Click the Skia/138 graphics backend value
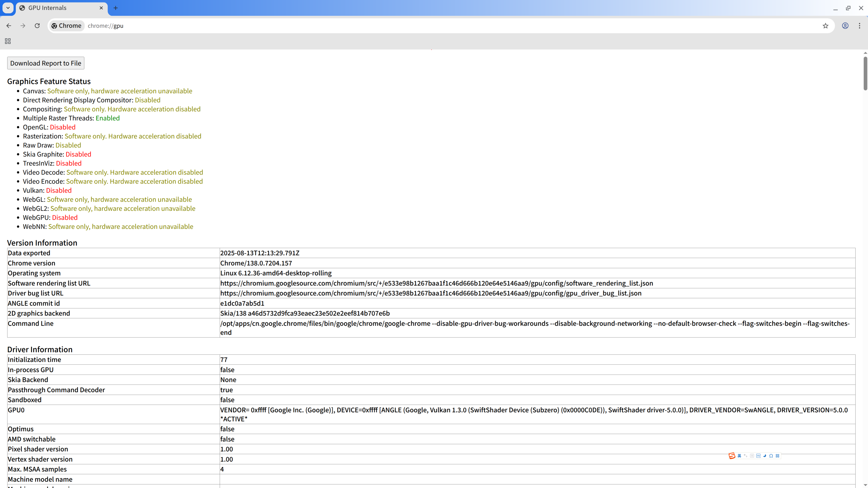The image size is (868, 488). click(305, 313)
